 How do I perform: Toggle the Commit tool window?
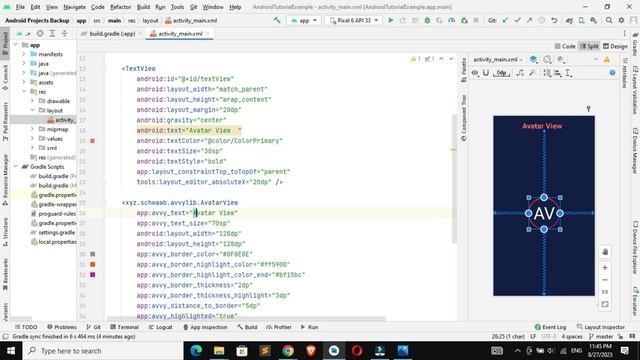tap(5, 77)
